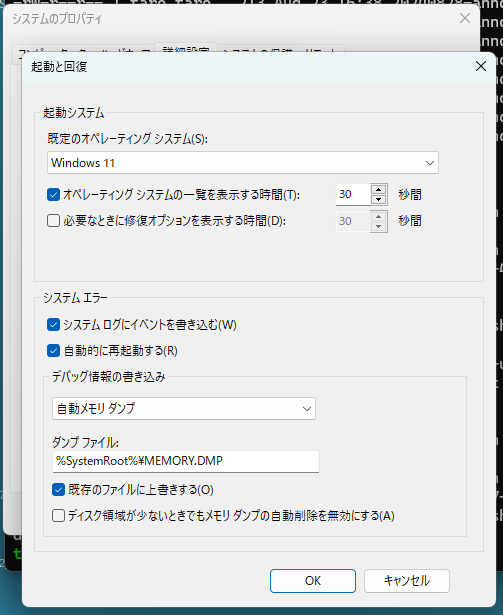
Task: Select the Windows 11 combo box
Action: pyautogui.click(x=243, y=163)
